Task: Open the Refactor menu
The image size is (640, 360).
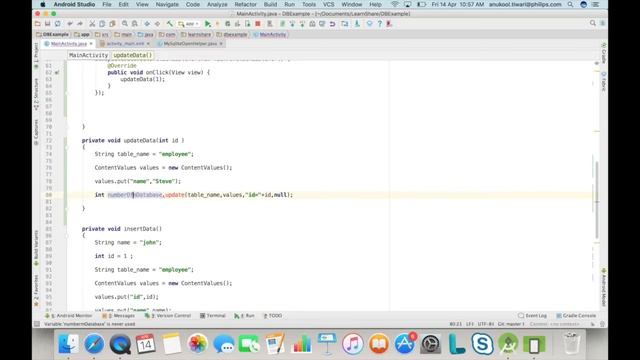Action: pyautogui.click(x=245, y=4)
